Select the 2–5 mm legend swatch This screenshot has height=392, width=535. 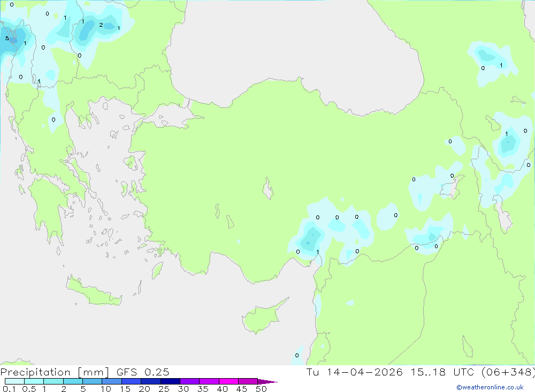[73, 381]
